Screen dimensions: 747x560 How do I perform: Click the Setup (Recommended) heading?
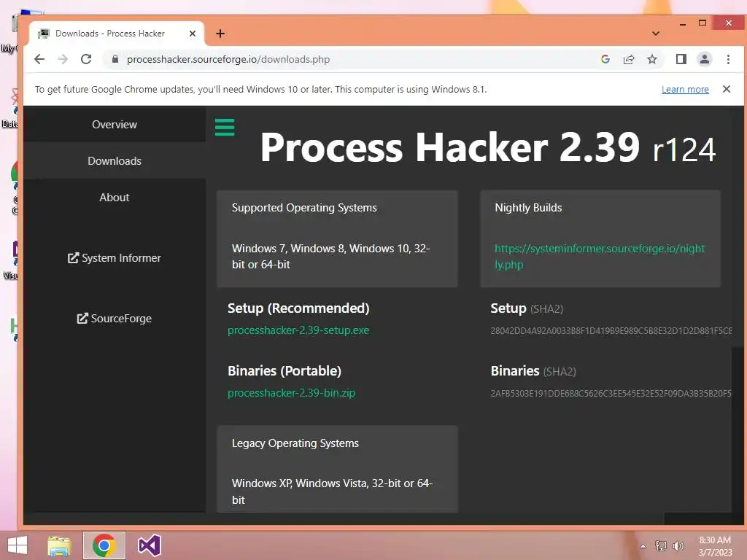298,308
